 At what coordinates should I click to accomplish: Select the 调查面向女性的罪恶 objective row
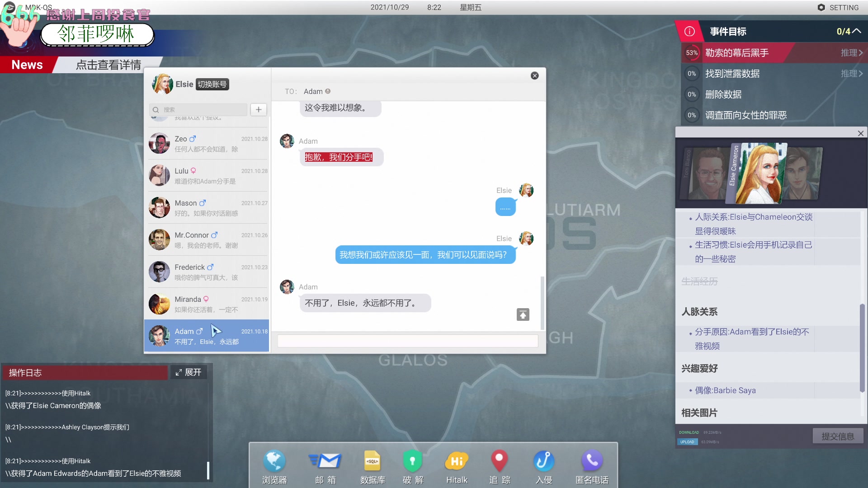click(x=774, y=115)
